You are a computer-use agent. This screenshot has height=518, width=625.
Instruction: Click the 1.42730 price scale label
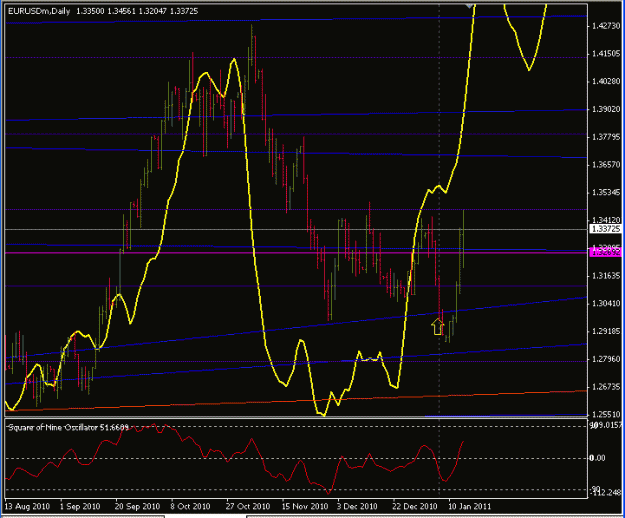[606, 26]
